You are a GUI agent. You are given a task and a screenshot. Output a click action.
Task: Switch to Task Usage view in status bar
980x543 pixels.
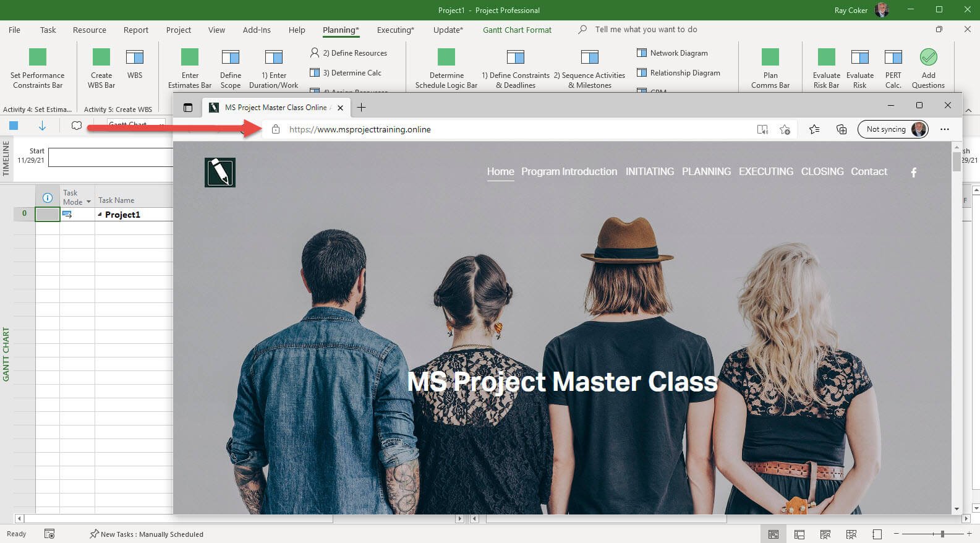799,534
